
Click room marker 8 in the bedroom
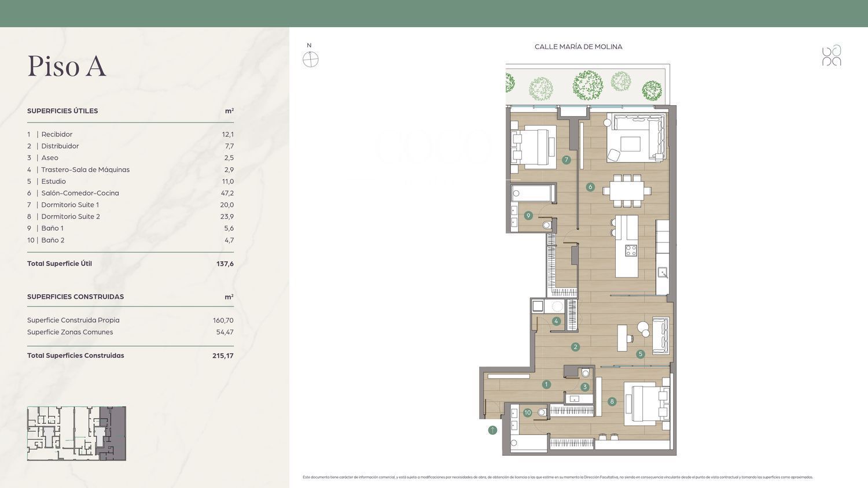pos(612,401)
